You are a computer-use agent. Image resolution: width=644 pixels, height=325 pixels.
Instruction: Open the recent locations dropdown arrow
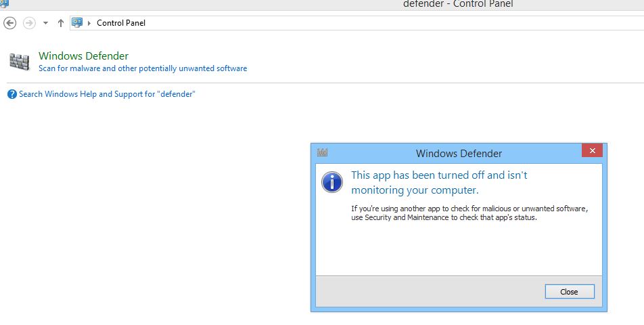45,23
